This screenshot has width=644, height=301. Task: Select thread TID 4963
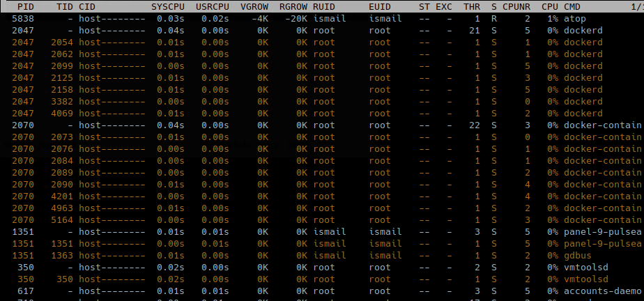[61, 208]
